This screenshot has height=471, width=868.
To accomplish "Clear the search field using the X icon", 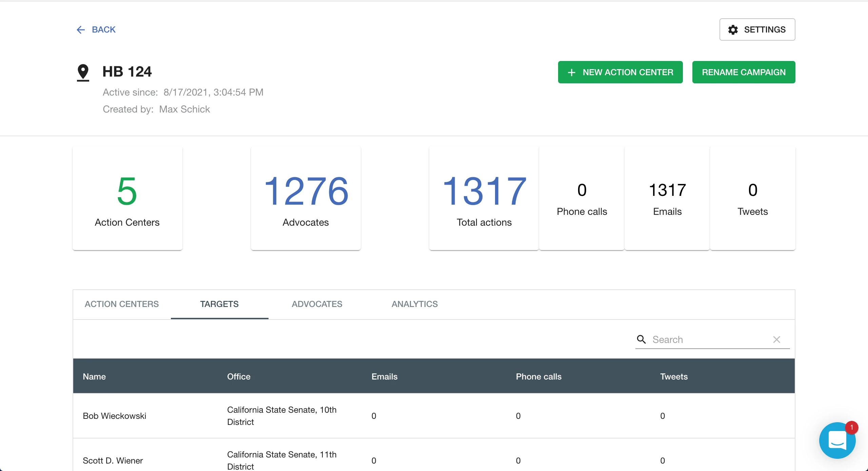I will (x=776, y=339).
